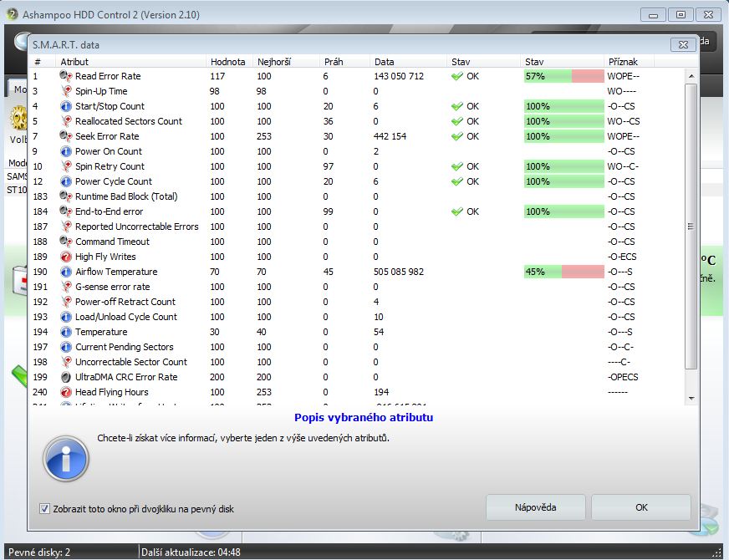This screenshot has height=560, width=729.
Task: Click the G-sense error rate icon
Action: tap(66, 287)
